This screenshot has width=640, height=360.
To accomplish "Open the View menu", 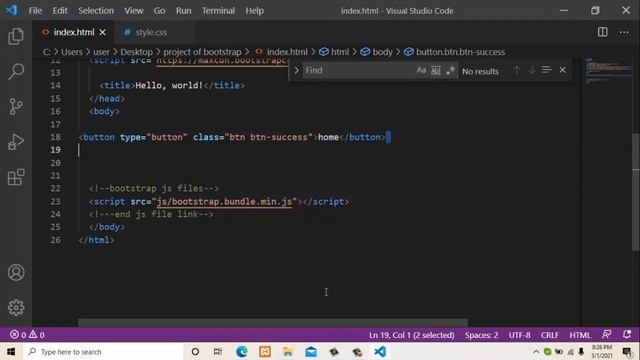I will tap(133, 11).
